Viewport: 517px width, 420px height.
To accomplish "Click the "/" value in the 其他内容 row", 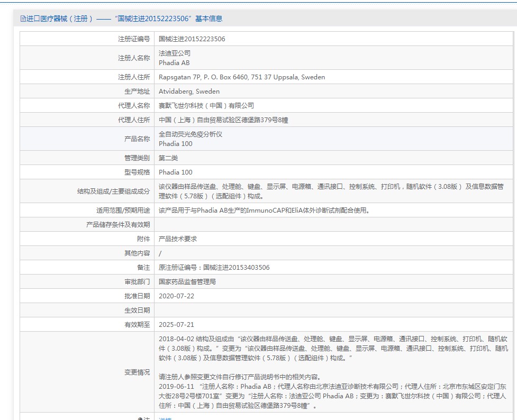I will pos(160,253).
